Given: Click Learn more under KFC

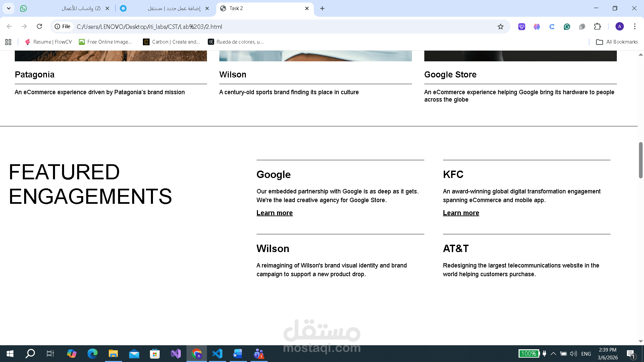Looking at the screenshot, I should (461, 213).
